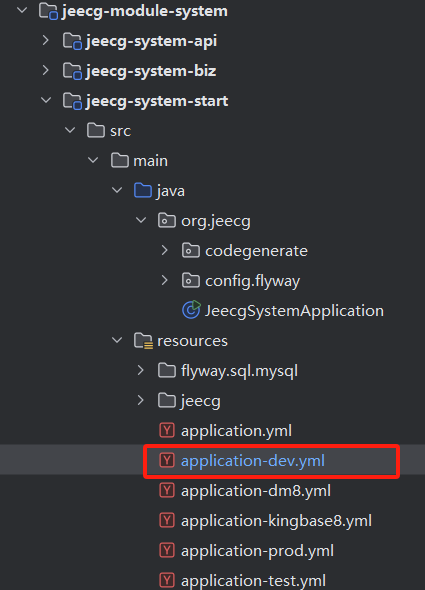Collapse the jeecg-system-start module chevron
The image size is (425, 590).
(x=46, y=100)
